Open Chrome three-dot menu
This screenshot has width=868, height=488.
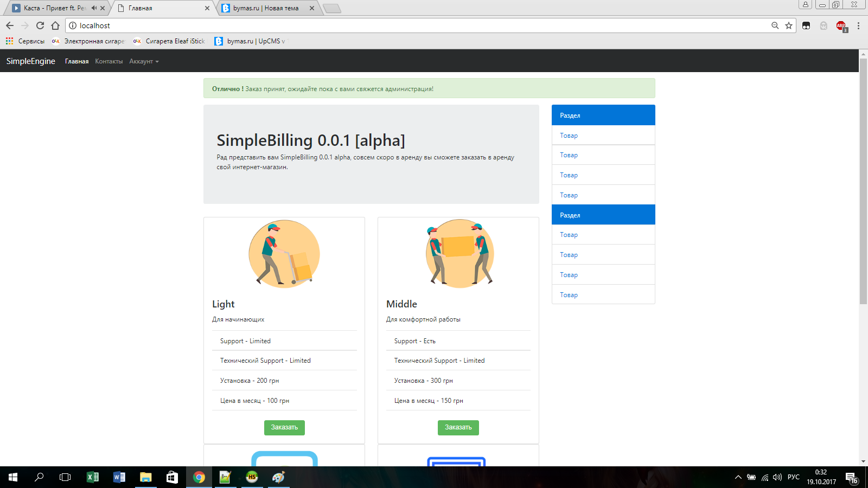point(858,25)
